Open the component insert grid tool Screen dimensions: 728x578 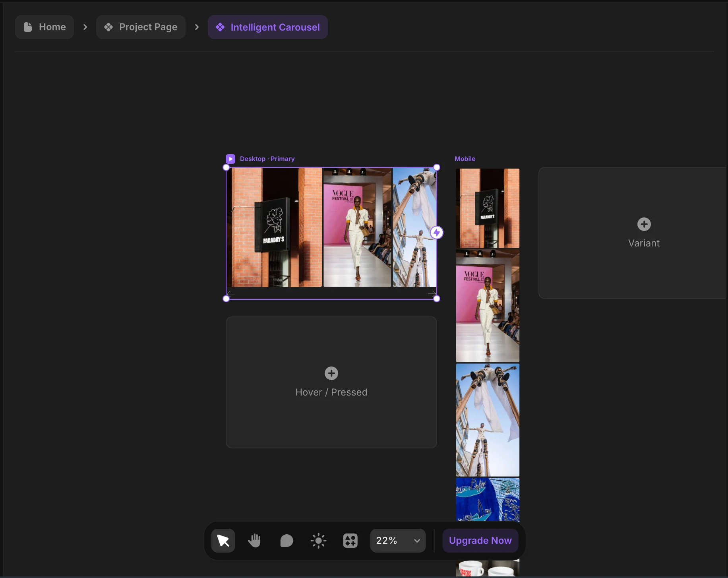click(350, 541)
